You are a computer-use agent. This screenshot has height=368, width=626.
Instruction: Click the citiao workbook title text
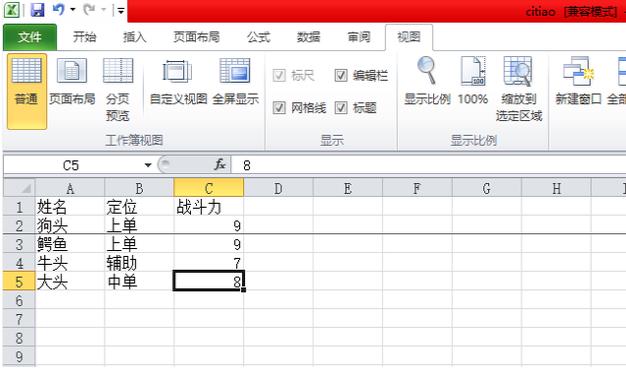[540, 12]
